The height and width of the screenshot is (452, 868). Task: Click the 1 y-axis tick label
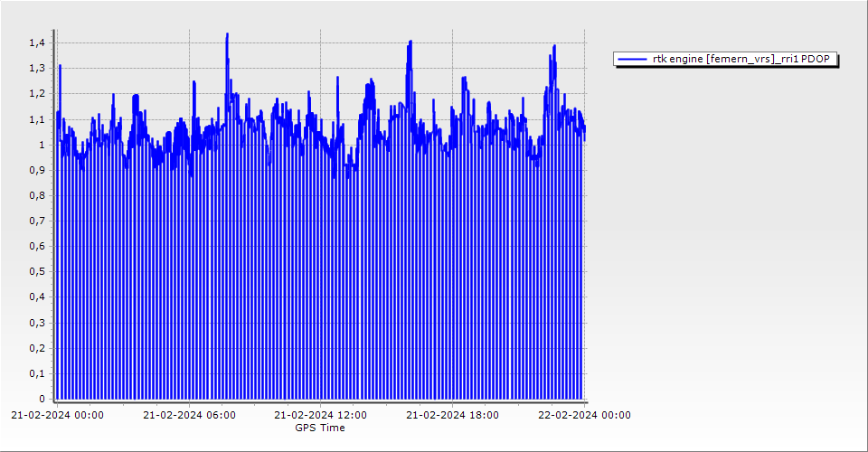(41, 145)
